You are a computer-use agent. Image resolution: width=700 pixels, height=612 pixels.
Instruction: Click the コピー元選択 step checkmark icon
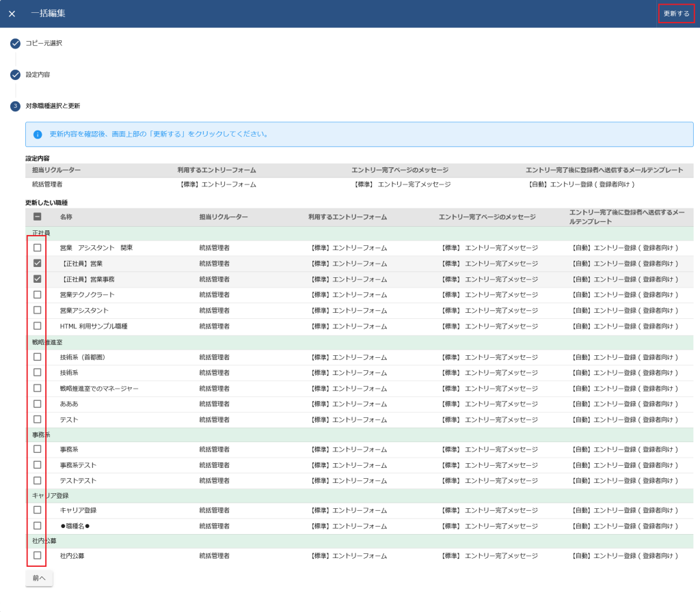click(x=15, y=44)
